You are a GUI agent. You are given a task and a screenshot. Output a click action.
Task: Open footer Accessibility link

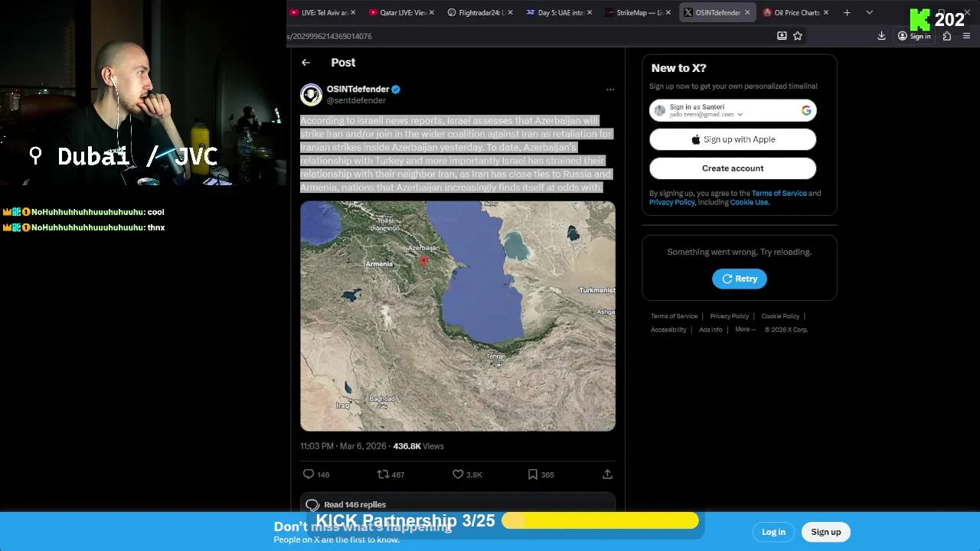pyautogui.click(x=668, y=330)
